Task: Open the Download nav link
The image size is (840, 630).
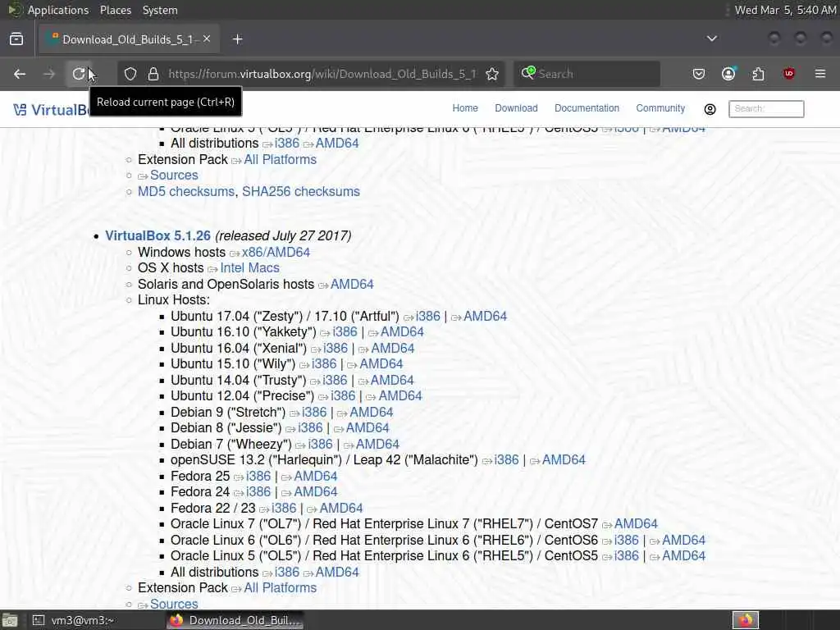Action: pos(516,108)
